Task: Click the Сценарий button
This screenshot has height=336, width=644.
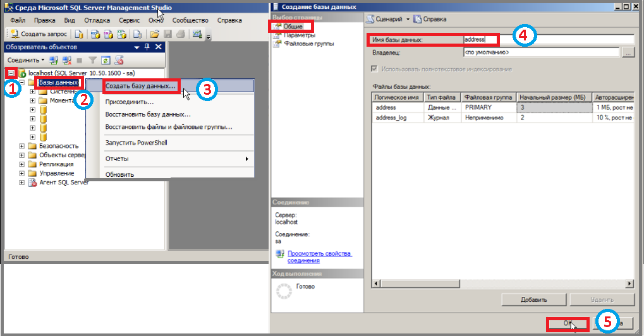Action: [x=384, y=20]
